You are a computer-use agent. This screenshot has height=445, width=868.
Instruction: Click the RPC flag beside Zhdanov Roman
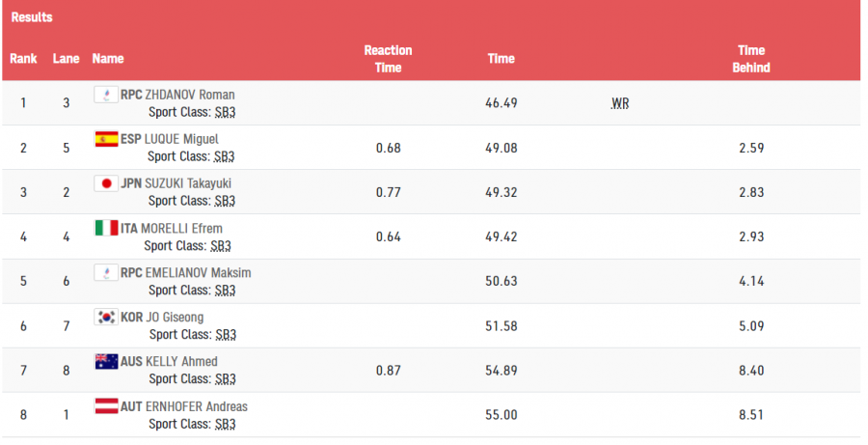[105, 95]
